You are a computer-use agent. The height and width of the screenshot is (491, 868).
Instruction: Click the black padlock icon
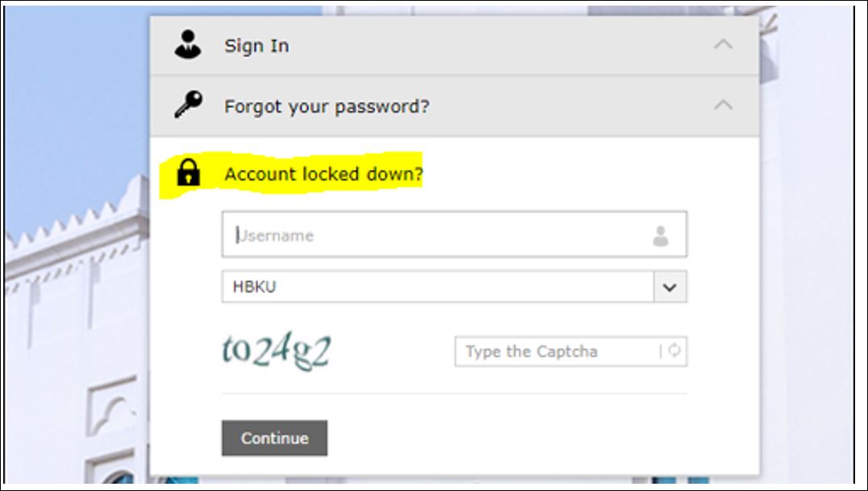click(188, 173)
